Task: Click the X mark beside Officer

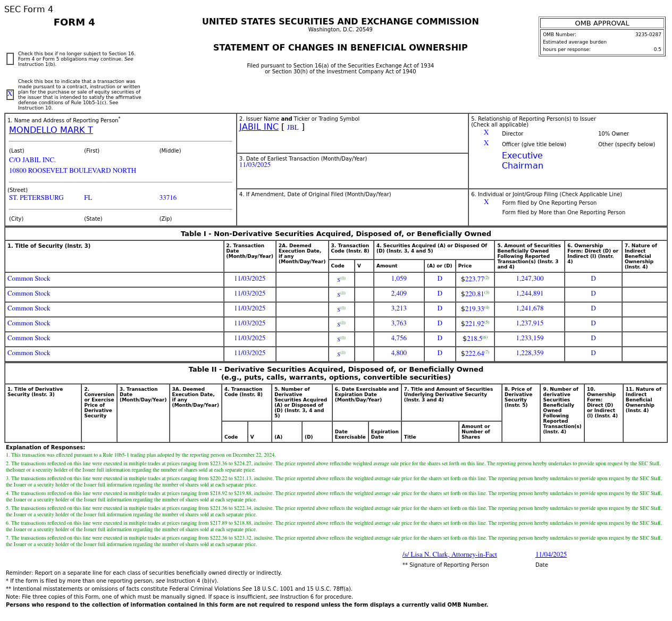Action: coord(486,144)
